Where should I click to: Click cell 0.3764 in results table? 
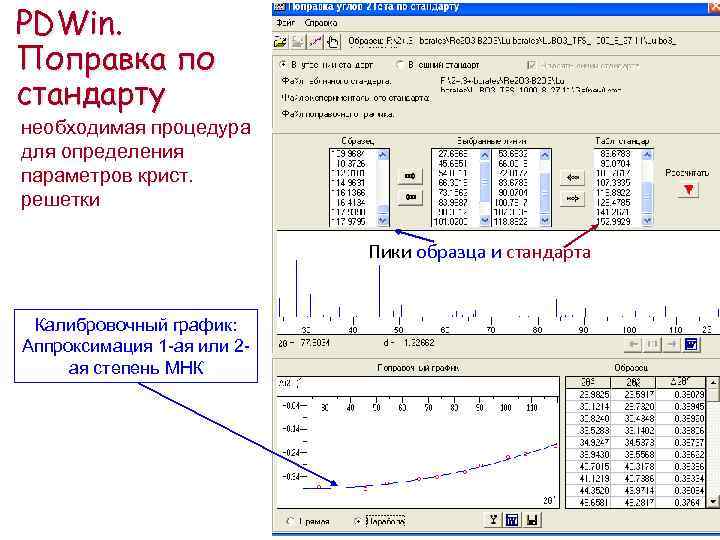681,502
